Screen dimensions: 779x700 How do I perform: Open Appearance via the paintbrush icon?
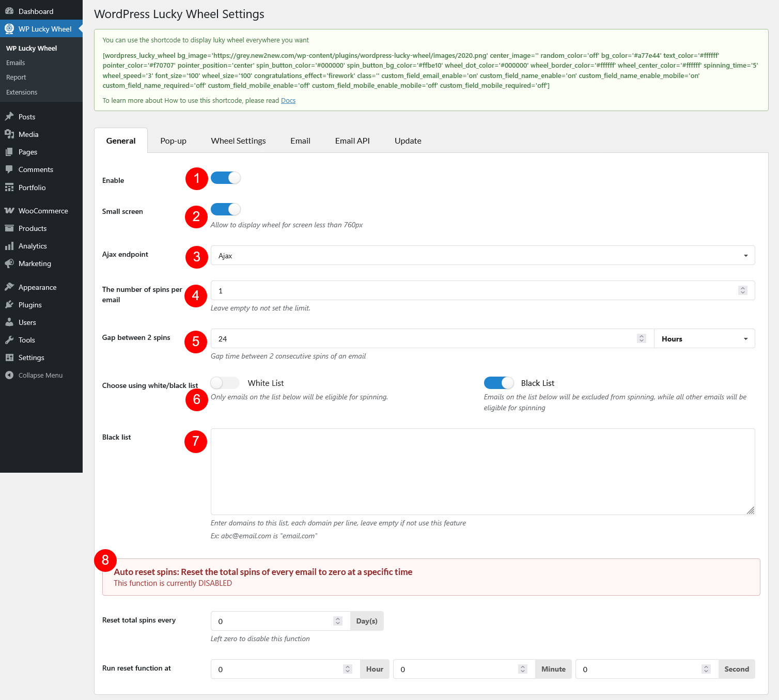click(9, 287)
